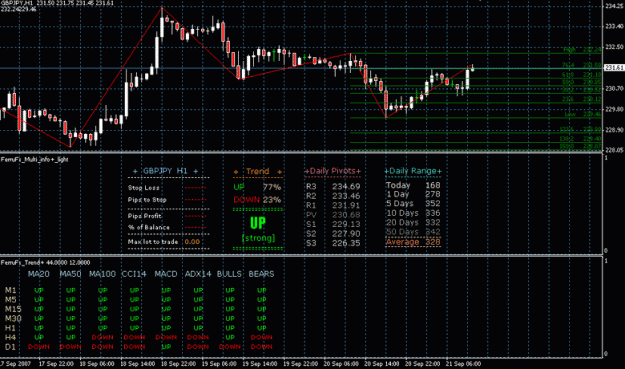Click the D1 timeframe row label

(10, 347)
